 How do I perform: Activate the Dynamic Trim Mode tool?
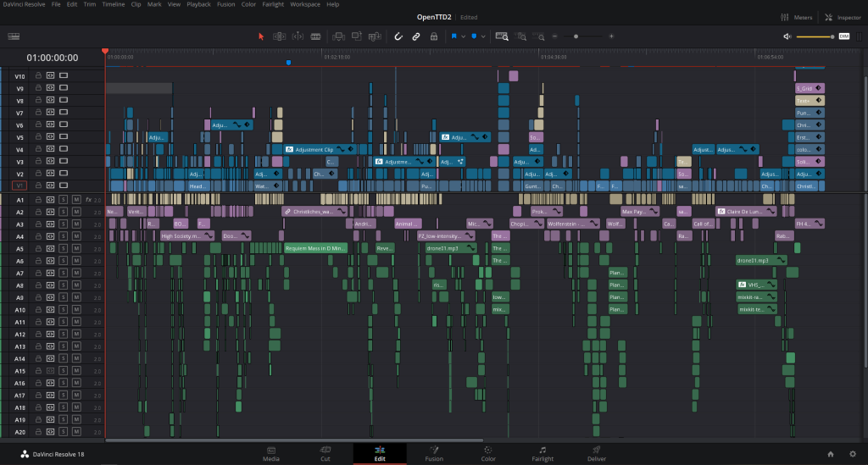[298, 36]
